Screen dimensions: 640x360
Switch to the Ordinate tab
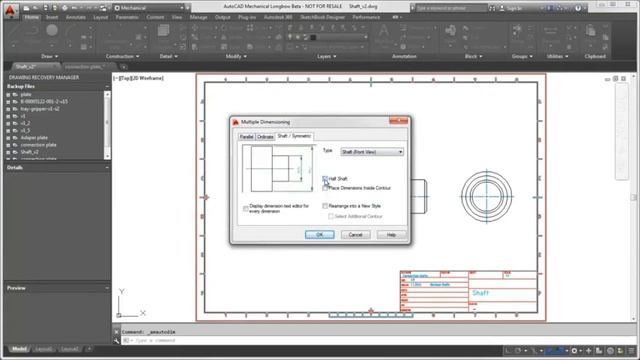click(x=265, y=137)
